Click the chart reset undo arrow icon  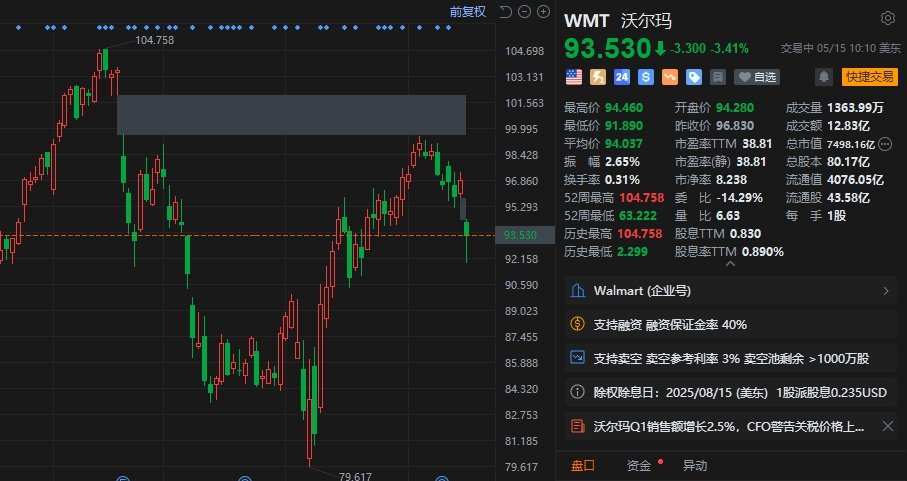click(x=506, y=12)
